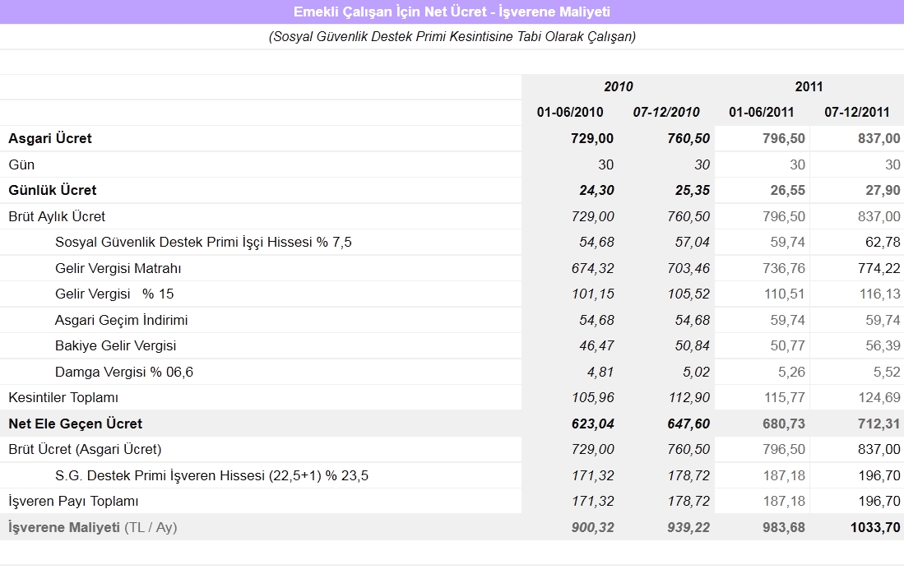Select the 2011 year column header
The image size is (904, 588).
pos(809,86)
